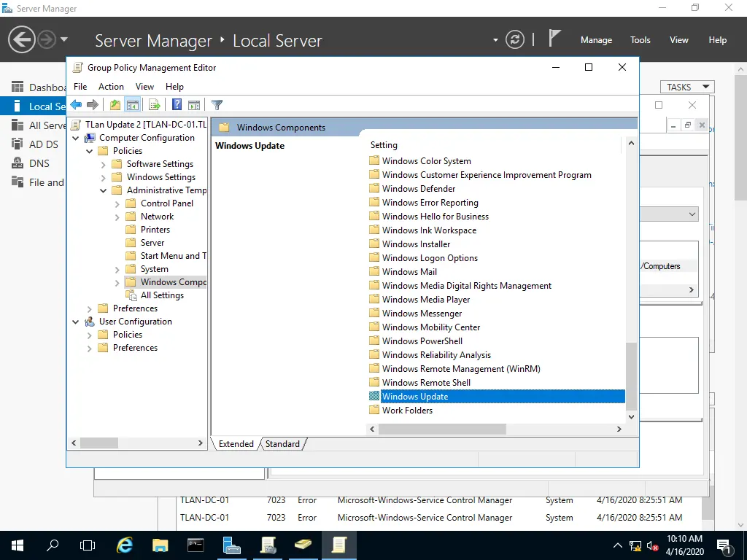Open the Action menu in editor

111,87
